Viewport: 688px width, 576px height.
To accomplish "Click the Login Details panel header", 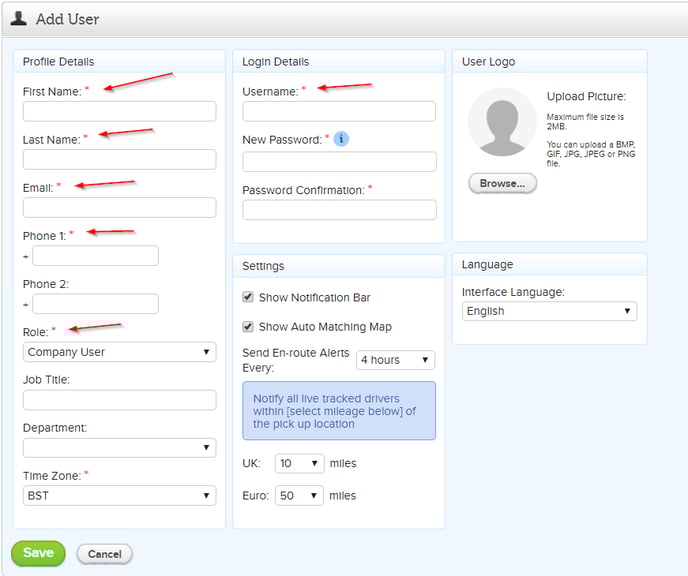I will point(339,61).
